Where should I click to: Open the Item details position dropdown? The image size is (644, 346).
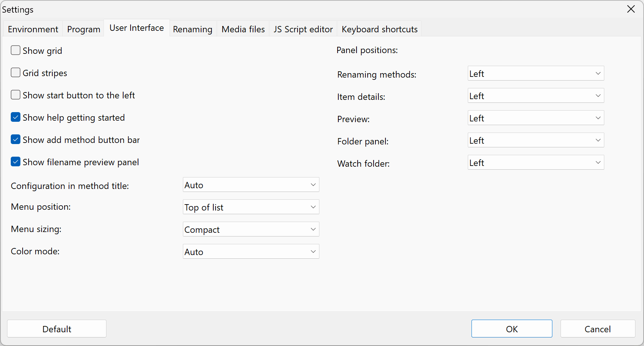point(536,96)
